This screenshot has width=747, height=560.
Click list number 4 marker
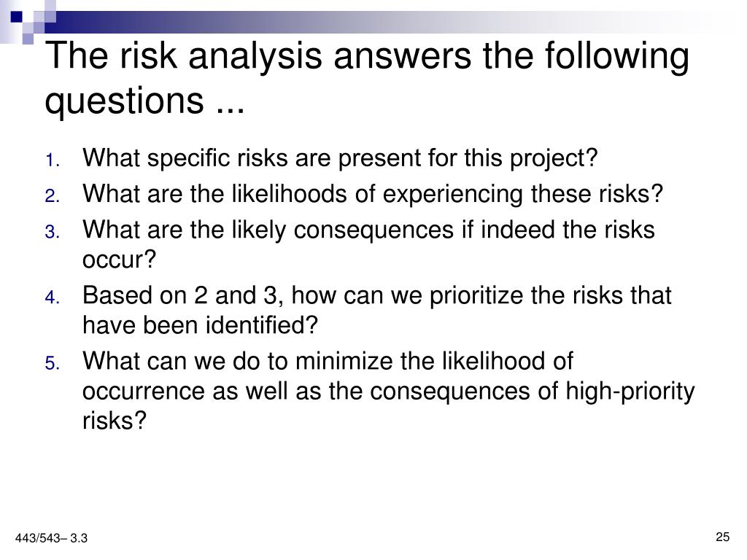(53, 298)
